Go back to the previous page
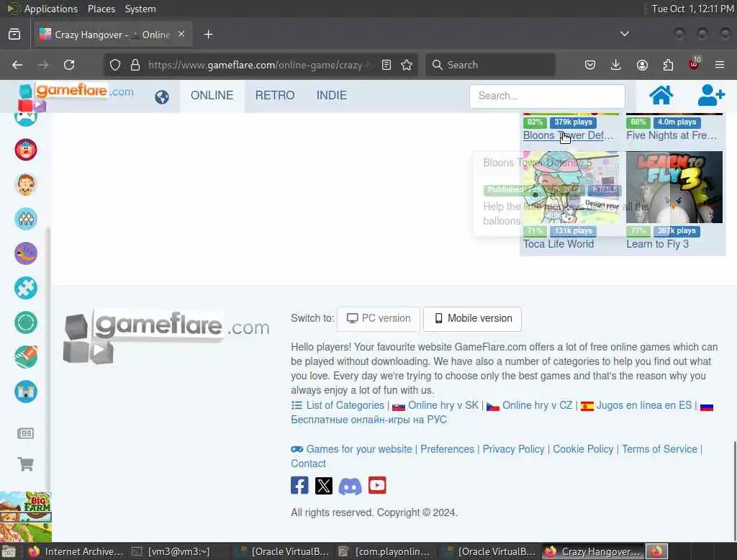This screenshot has width=737, height=560. coord(17,65)
